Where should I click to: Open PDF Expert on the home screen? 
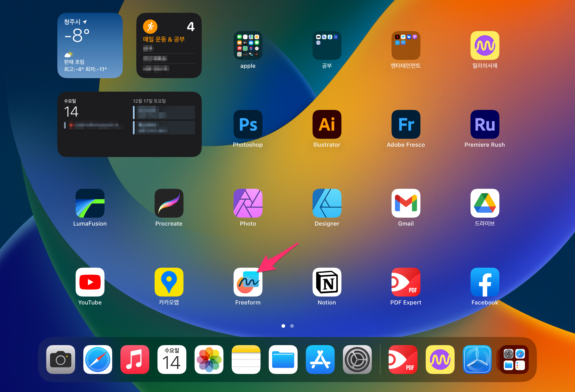(x=405, y=282)
